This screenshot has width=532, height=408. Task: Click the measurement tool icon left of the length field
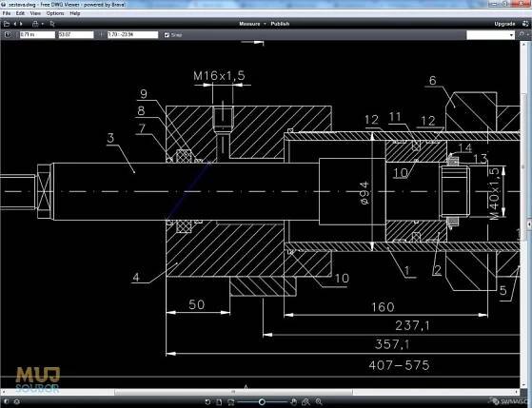point(8,34)
